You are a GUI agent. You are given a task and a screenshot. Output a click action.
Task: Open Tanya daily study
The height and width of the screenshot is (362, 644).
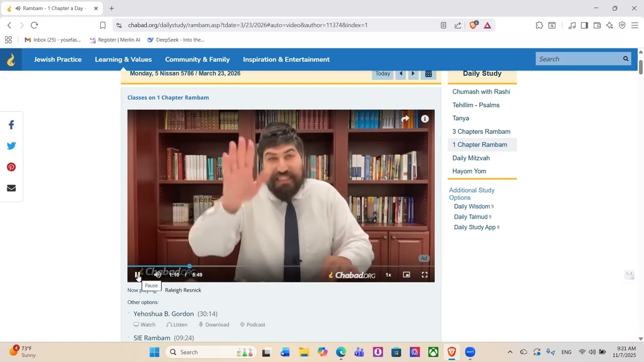point(461,118)
